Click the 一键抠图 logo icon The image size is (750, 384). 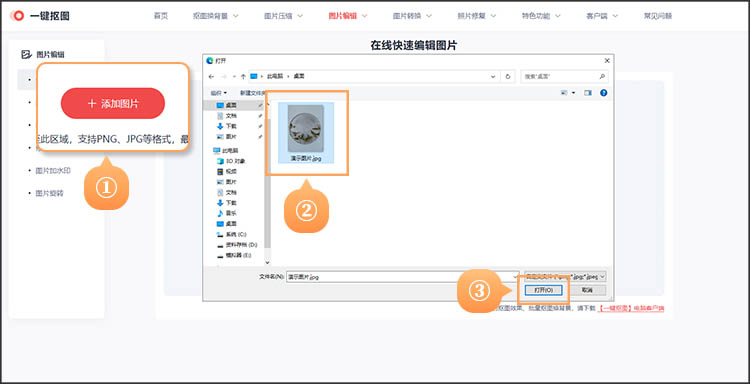[18, 16]
